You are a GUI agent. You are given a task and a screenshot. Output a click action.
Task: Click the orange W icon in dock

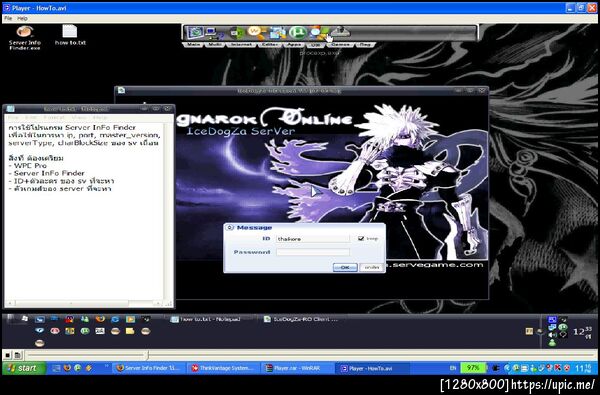coord(256,32)
